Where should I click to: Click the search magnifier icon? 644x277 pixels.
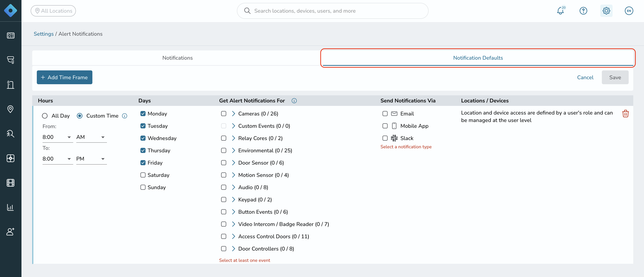[x=247, y=11]
